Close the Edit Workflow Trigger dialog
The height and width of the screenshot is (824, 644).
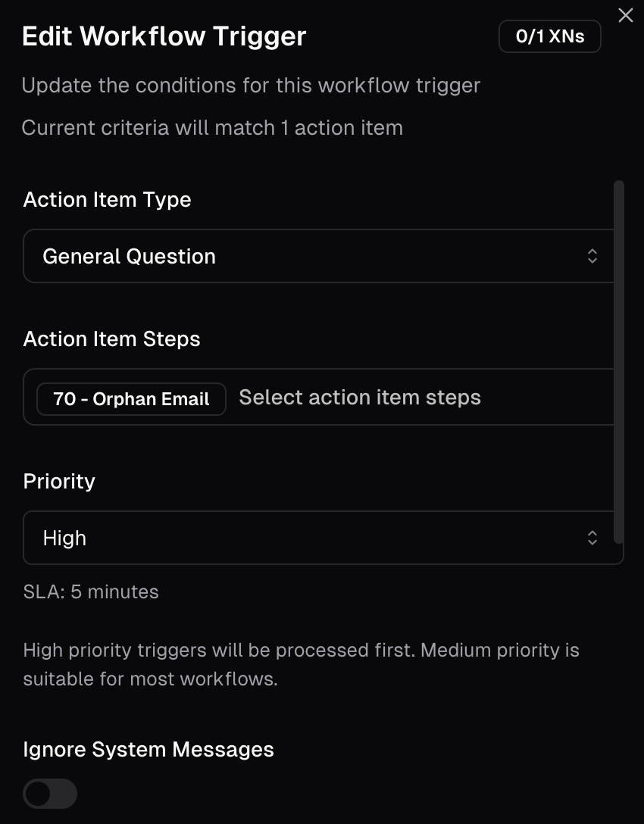tap(625, 16)
